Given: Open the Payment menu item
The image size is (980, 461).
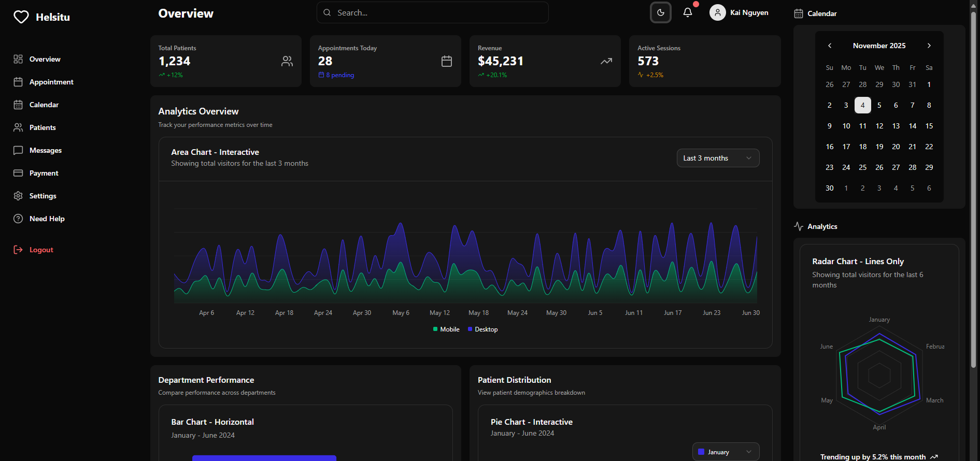Looking at the screenshot, I should 44,173.
